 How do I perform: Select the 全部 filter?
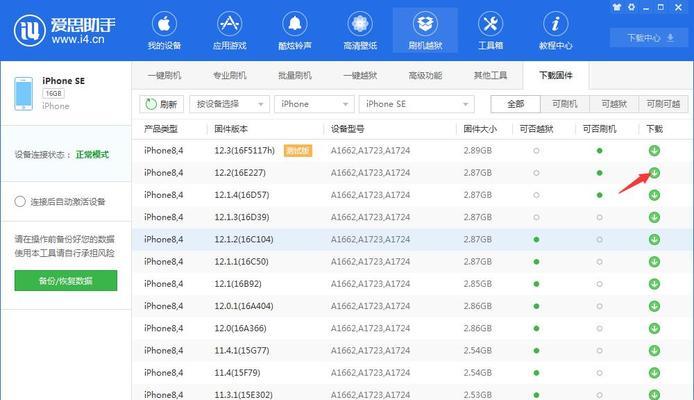(516, 104)
